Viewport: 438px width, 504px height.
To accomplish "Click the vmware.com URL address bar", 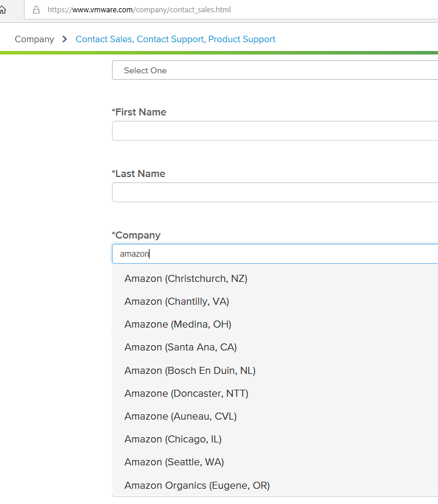I will click(x=231, y=9).
